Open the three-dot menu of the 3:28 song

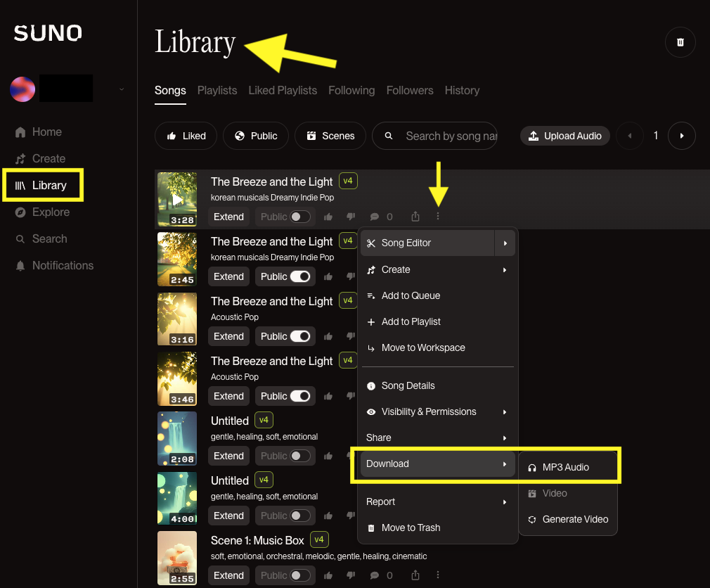[x=438, y=217]
